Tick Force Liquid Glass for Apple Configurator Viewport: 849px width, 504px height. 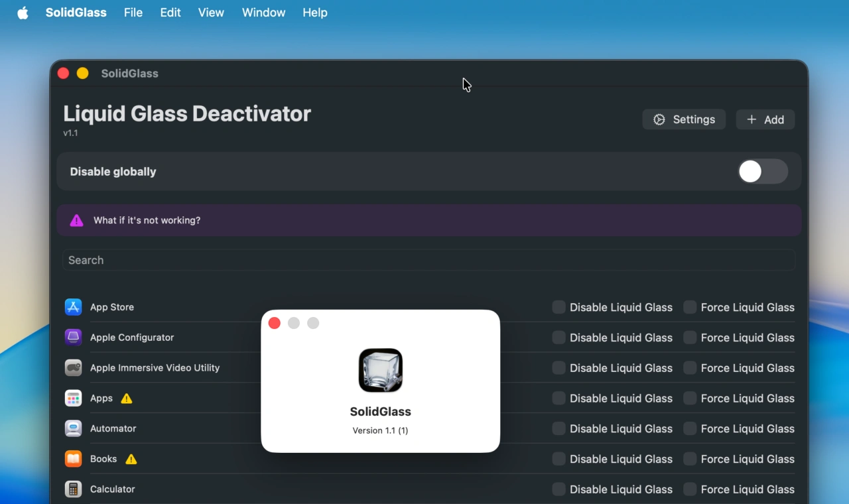pos(690,338)
